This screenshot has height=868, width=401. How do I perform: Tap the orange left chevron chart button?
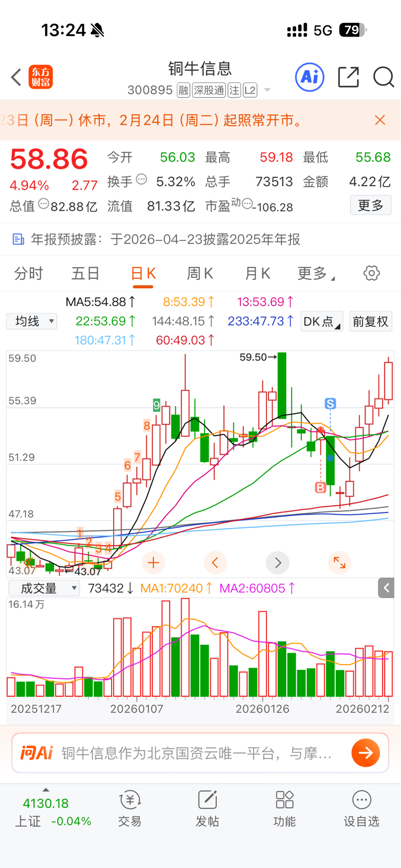tap(215, 563)
